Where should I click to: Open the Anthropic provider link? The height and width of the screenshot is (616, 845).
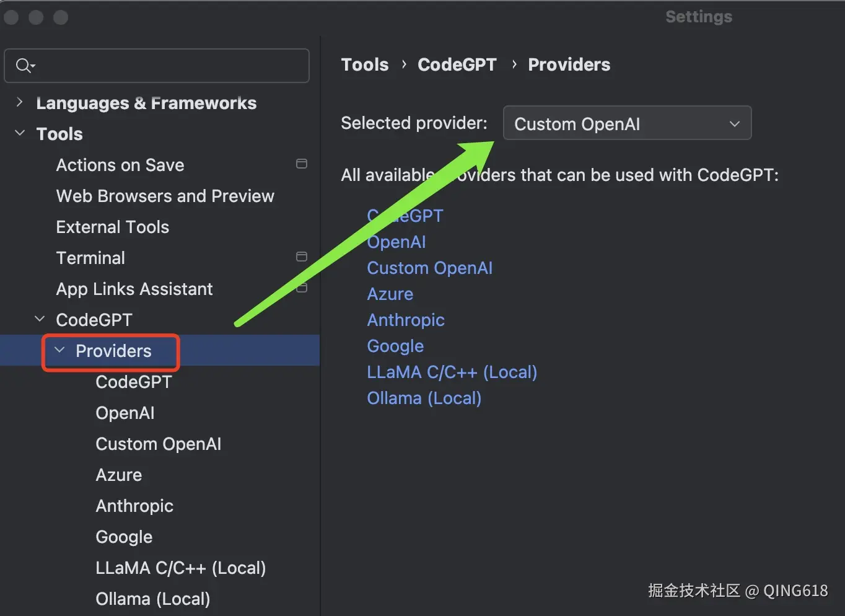tap(406, 320)
